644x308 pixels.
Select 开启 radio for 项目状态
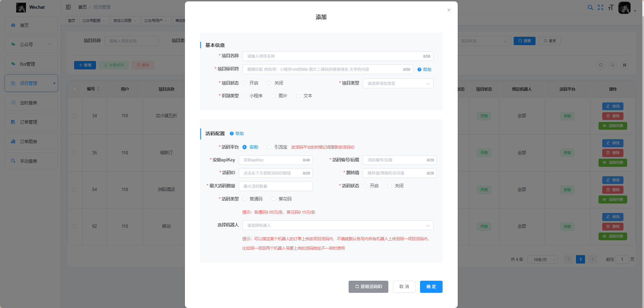(245, 83)
